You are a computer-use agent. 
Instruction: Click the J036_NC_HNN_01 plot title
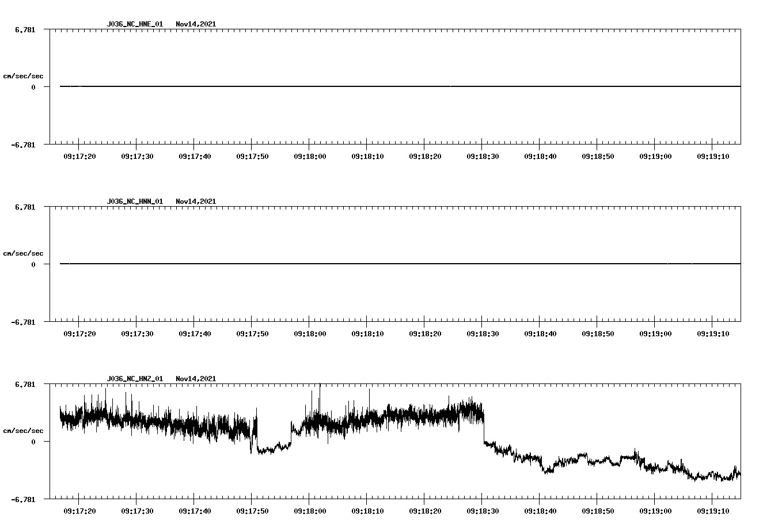(135, 202)
